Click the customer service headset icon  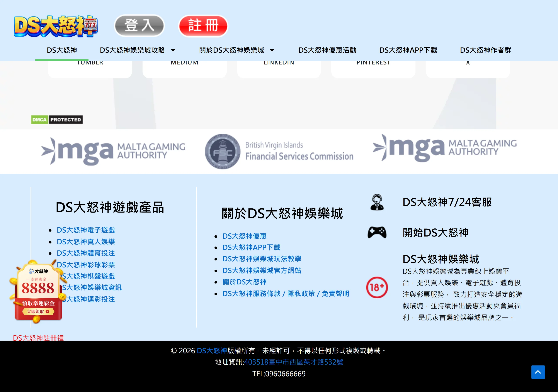point(377,202)
